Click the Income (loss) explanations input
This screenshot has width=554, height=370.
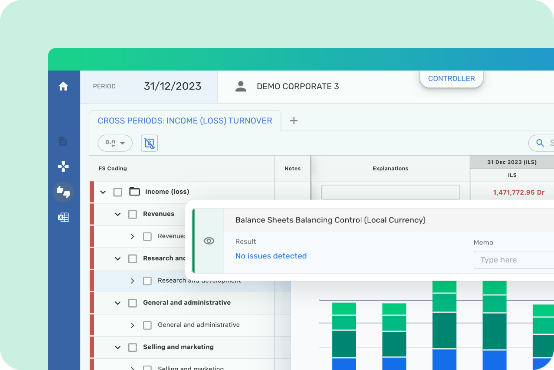click(x=390, y=192)
